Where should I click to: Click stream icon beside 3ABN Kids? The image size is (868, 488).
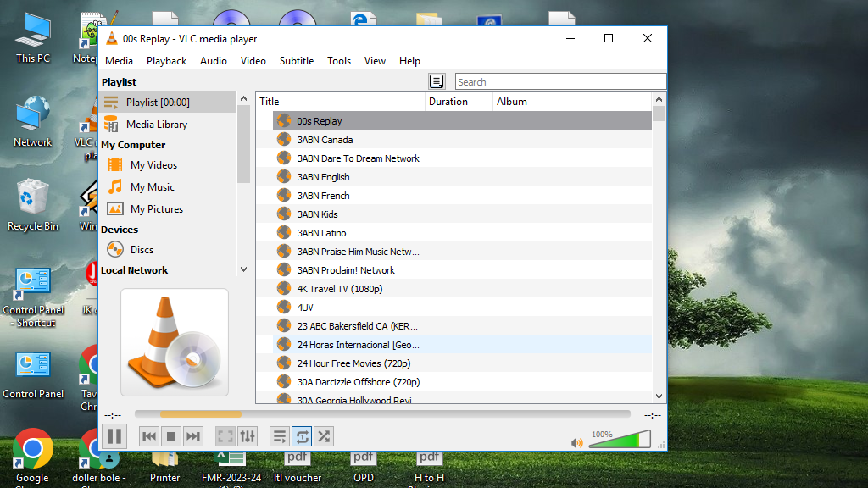(x=284, y=214)
